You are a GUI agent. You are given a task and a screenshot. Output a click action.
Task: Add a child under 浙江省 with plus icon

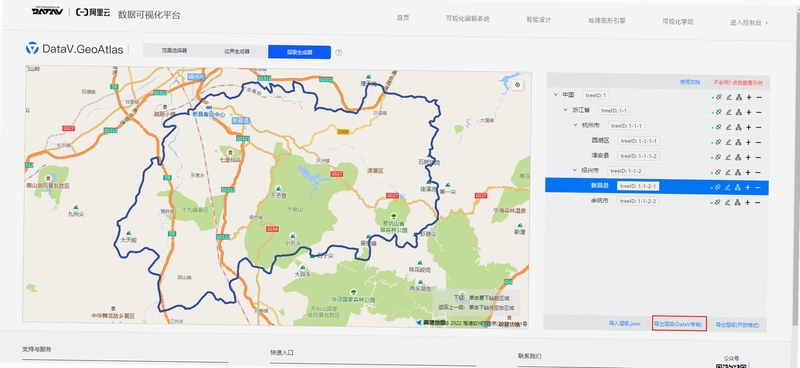pos(748,112)
